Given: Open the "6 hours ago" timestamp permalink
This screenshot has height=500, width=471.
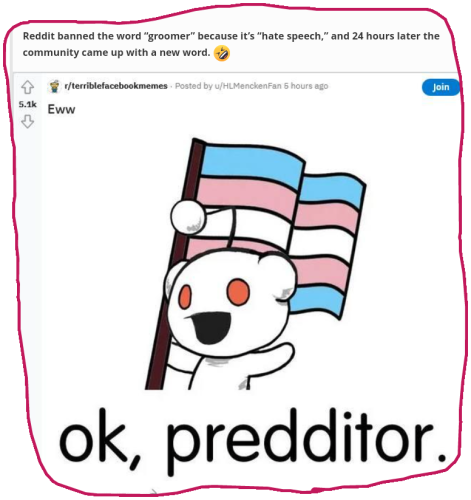Looking at the screenshot, I should coord(306,86).
